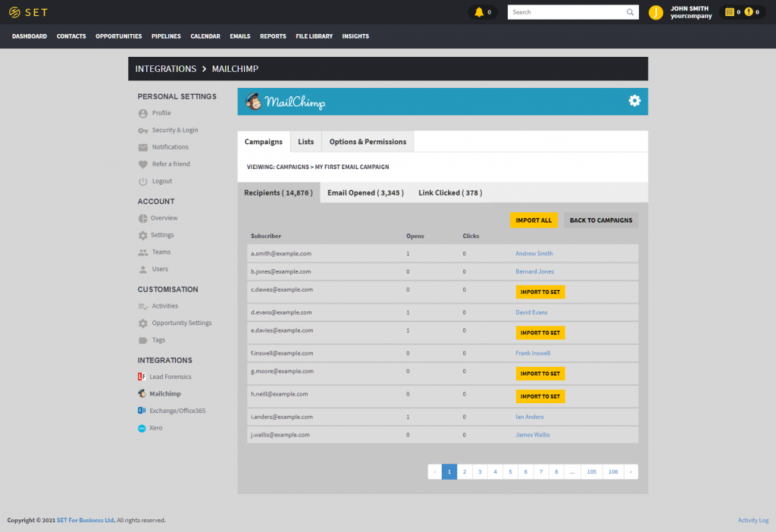Open David Evans contact link
Screen dimensions: 776x532
(531, 312)
